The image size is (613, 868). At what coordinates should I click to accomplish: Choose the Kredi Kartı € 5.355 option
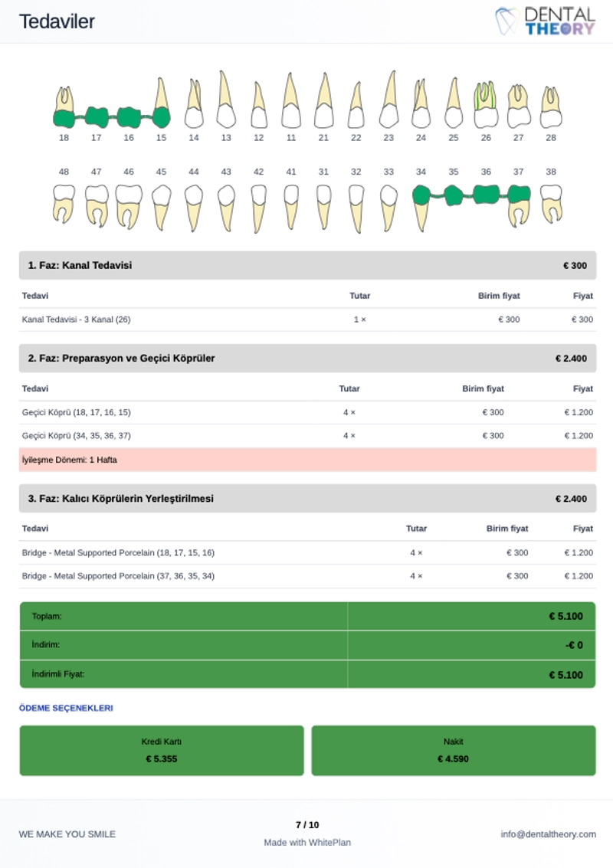pyautogui.click(x=162, y=750)
